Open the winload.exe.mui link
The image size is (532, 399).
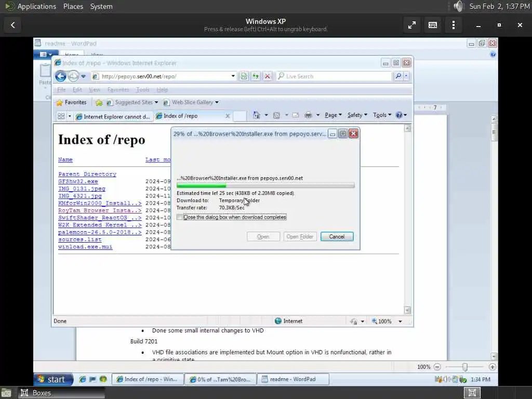[x=85, y=247]
